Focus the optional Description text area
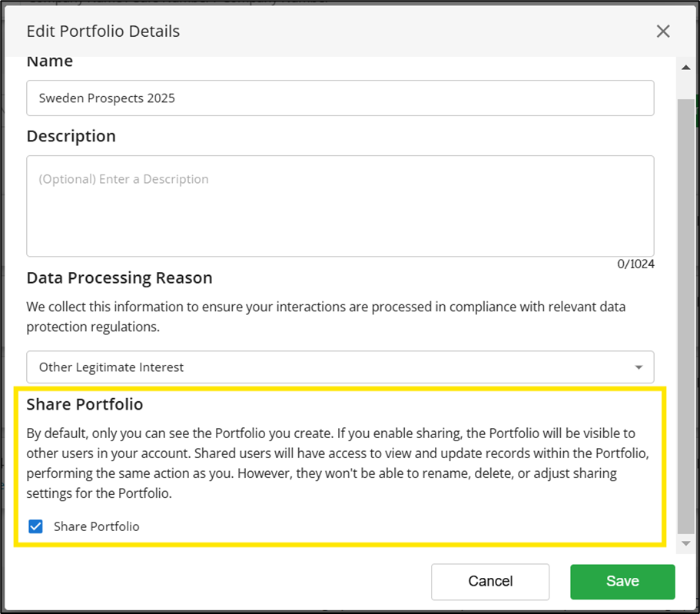 (340, 206)
